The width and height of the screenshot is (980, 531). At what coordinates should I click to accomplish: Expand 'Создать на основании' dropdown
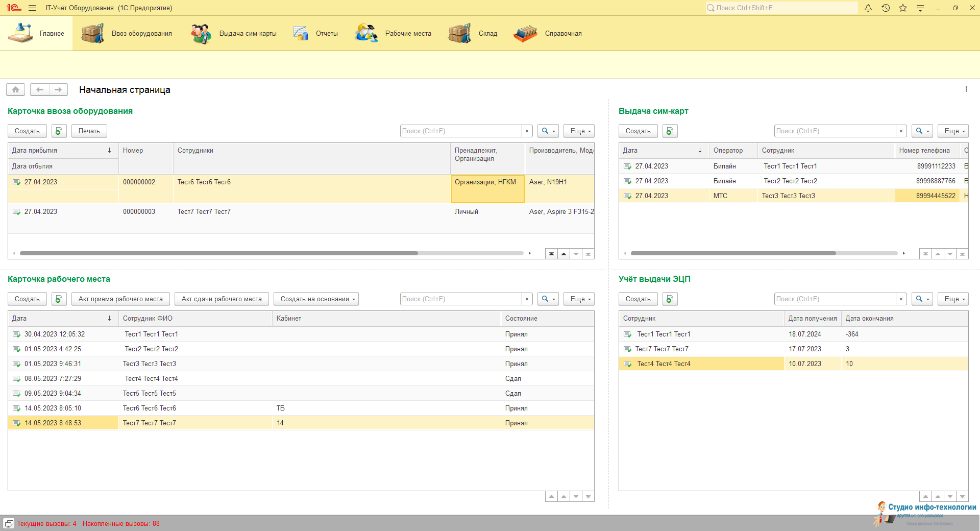[316, 299]
